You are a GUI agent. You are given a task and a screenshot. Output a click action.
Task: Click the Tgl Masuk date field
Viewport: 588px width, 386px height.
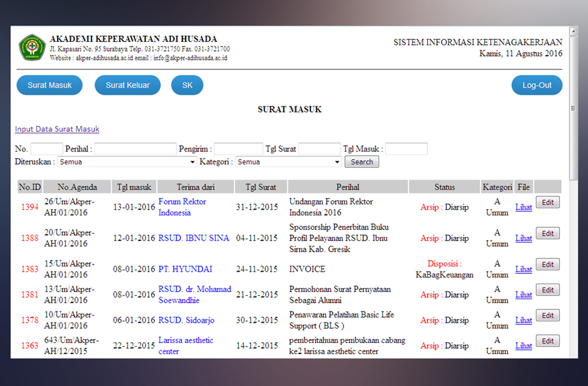(x=406, y=149)
